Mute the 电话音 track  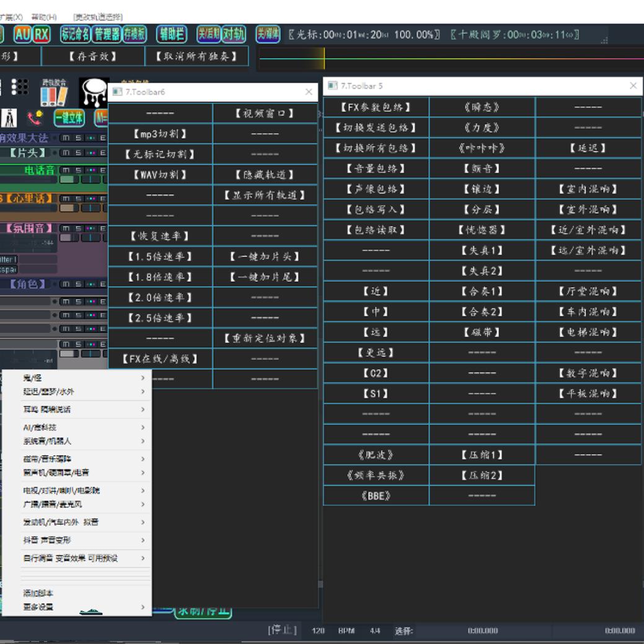tap(66, 170)
